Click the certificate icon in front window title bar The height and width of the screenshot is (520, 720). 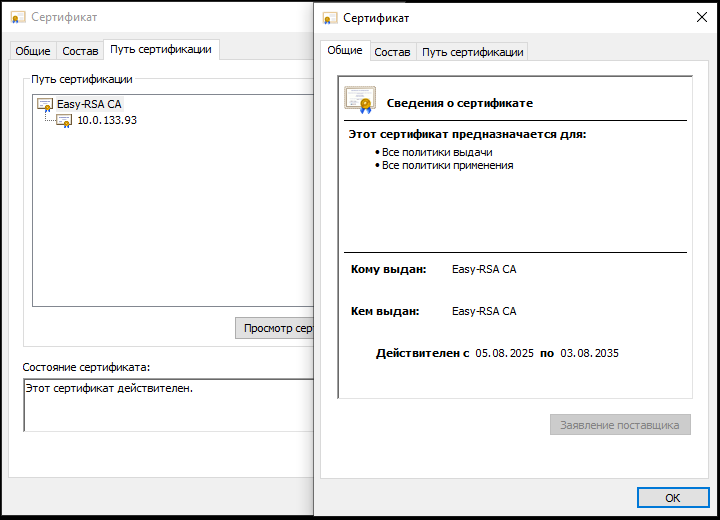(330, 18)
